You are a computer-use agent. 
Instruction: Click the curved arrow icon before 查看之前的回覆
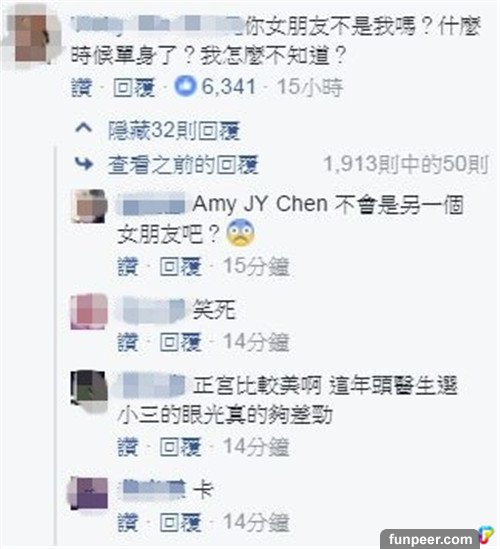(84, 164)
